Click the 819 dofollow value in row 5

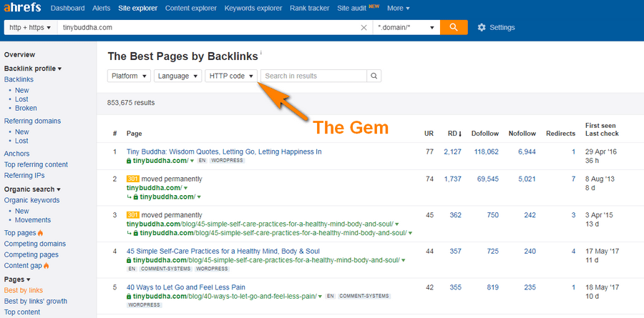493,287
